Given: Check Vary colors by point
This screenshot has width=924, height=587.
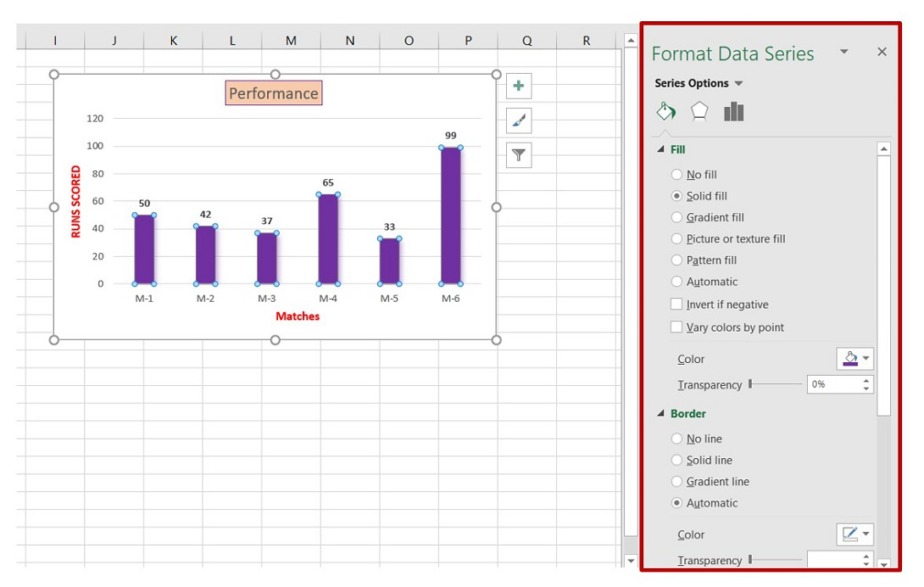Looking at the screenshot, I should point(676,327).
